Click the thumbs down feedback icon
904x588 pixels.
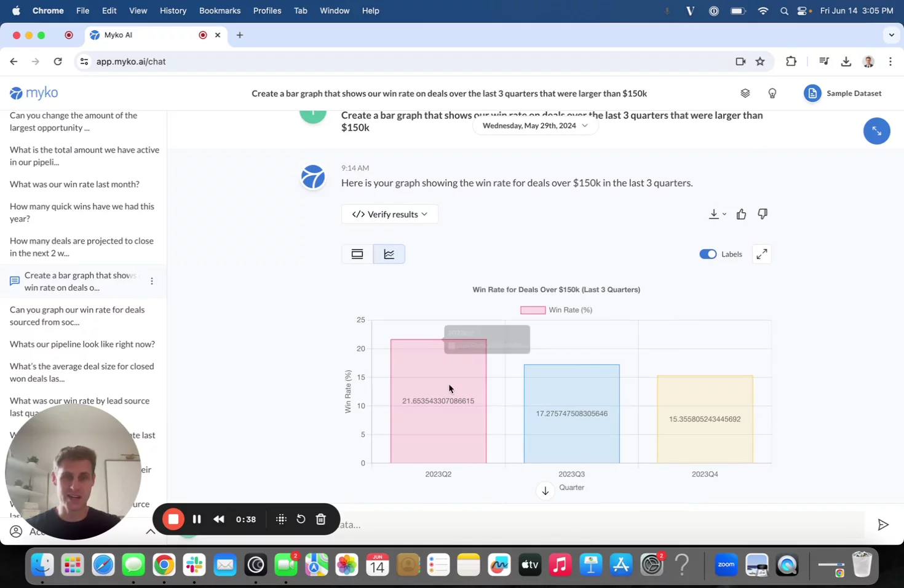point(763,214)
